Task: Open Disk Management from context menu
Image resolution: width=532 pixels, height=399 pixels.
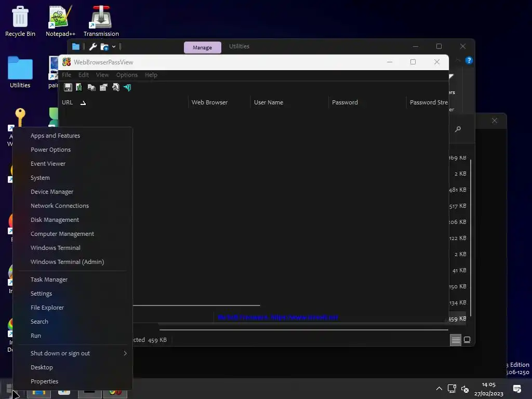Action: point(72,220)
